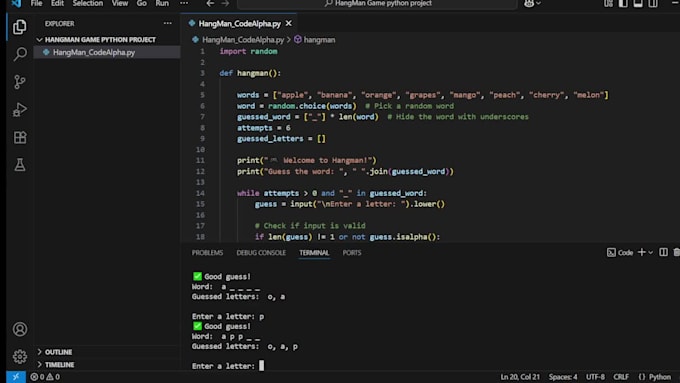This screenshot has height=383, width=680.
Task: Change the UTF-8 encoding status
Action: pyautogui.click(x=595, y=377)
